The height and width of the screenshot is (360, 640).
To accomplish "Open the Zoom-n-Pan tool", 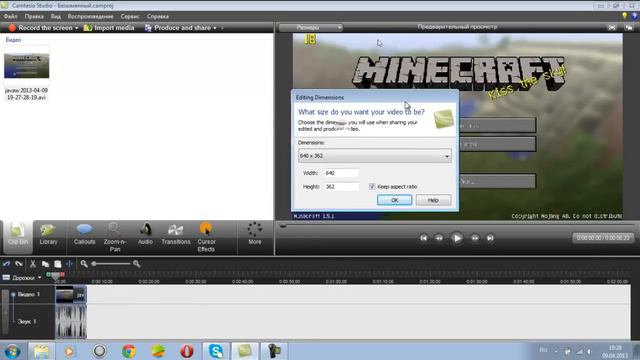I will 115,238.
